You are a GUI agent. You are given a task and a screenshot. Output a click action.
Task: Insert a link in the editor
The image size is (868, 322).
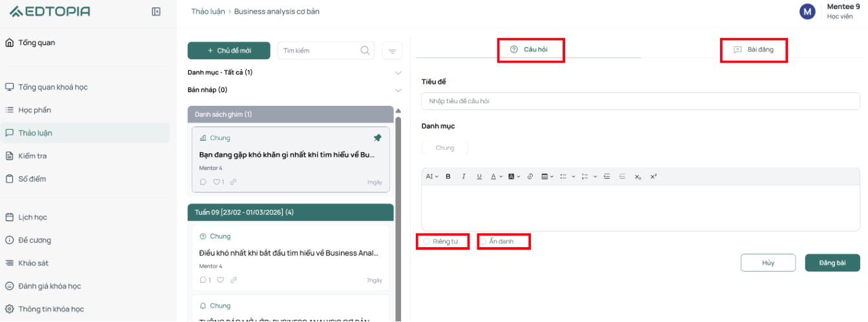pyautogui.click(x=530, y=176)
